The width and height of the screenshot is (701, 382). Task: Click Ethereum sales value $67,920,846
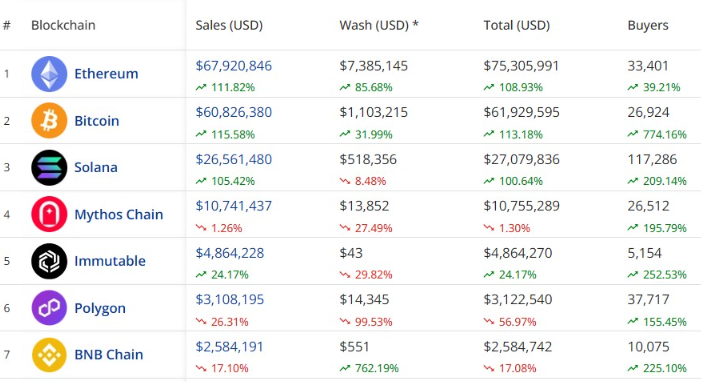[233, 66]
